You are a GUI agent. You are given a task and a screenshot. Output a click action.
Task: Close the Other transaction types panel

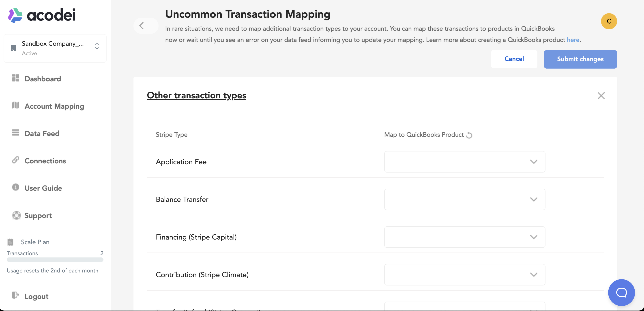pyautogui.click(x=601, y=96)
